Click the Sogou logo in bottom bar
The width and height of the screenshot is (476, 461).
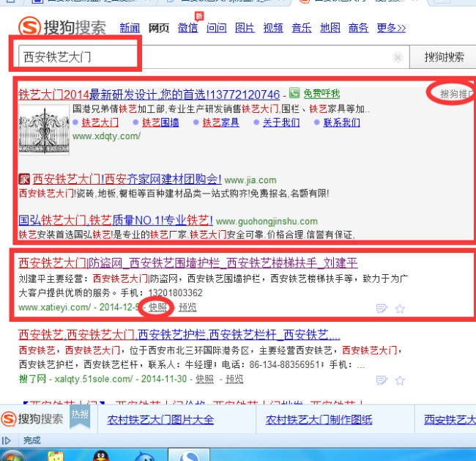click(32, 418)
